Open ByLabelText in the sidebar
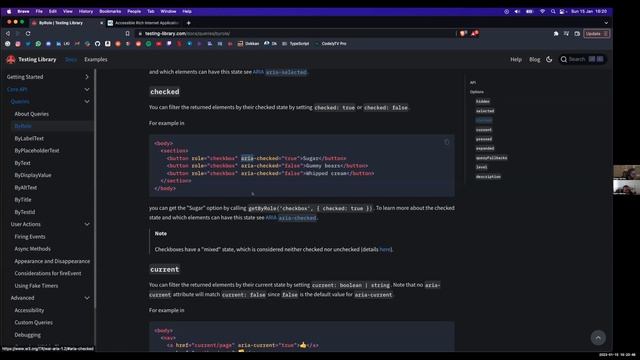This screenshot has height=360, width=640. point(29,138)
